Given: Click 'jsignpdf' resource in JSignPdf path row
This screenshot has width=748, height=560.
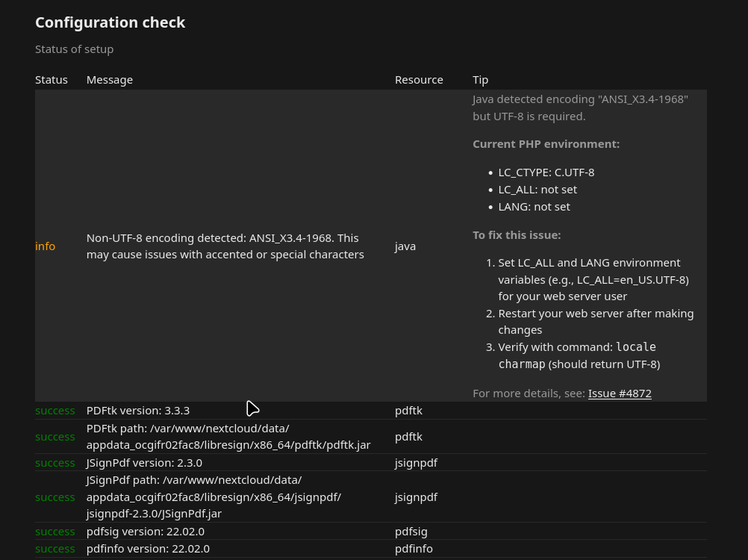Looking at the screenshot, I should (416, 497).
